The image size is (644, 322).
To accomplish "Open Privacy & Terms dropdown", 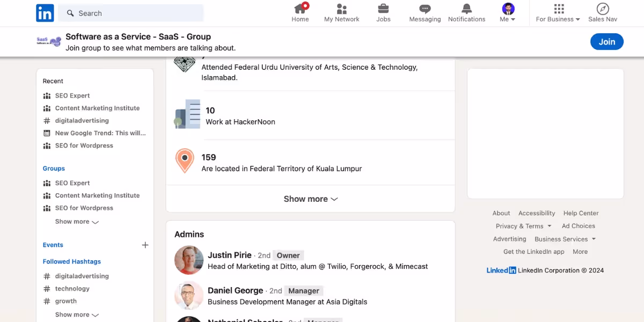I will (x=523, y=226).
